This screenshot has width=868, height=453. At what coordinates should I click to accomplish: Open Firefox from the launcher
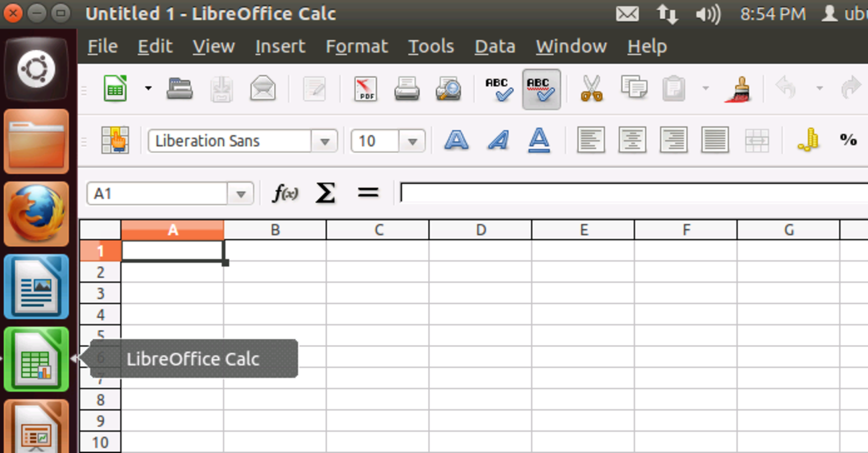pyautogui.click(x=37, y=213)
